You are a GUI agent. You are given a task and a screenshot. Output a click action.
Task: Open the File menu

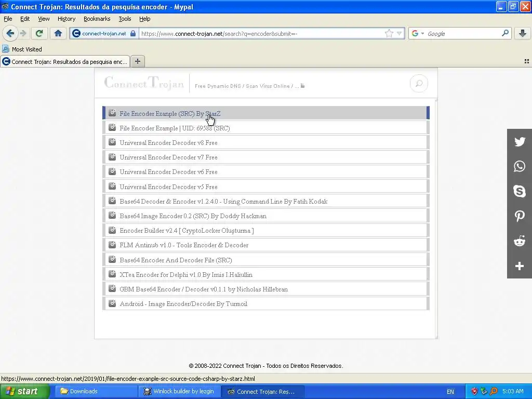pos(8,19)
